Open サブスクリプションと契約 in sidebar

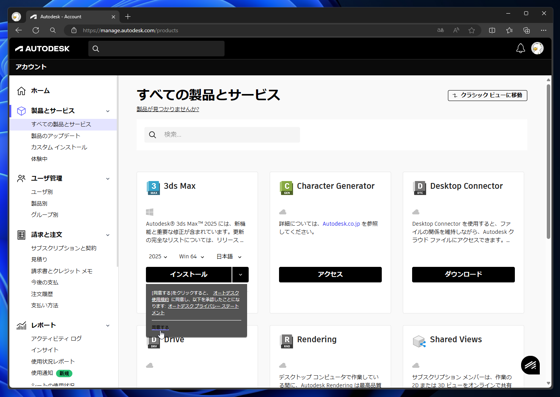pos(64,248)
